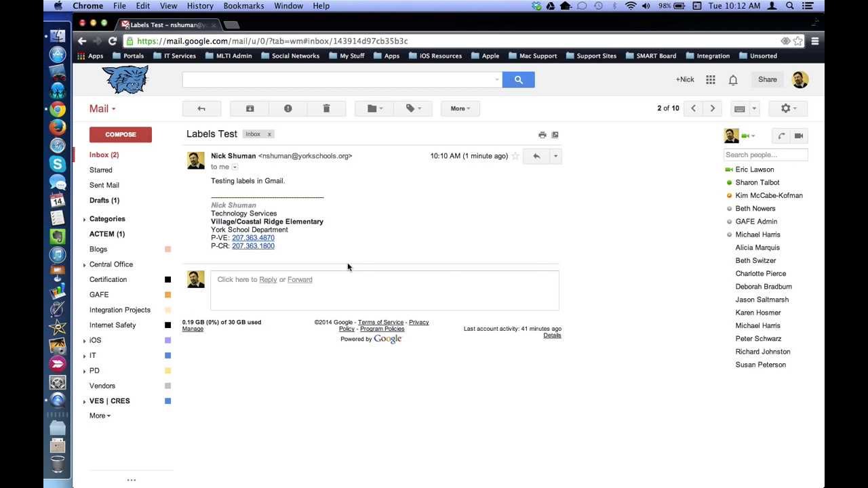Open account profile picture menu
The width and height of the screenshot is (868, 488).
(x=800, y=79)
